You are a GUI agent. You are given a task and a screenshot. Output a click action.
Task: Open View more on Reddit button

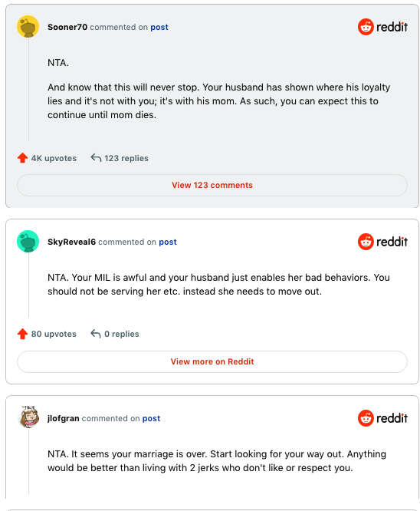(212, 361)
